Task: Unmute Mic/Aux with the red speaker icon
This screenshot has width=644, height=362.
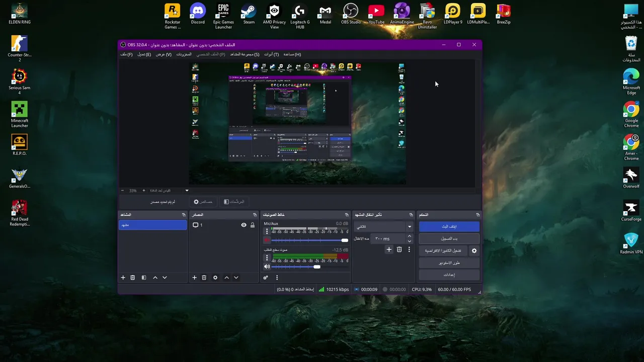Action: coord(267,240)
